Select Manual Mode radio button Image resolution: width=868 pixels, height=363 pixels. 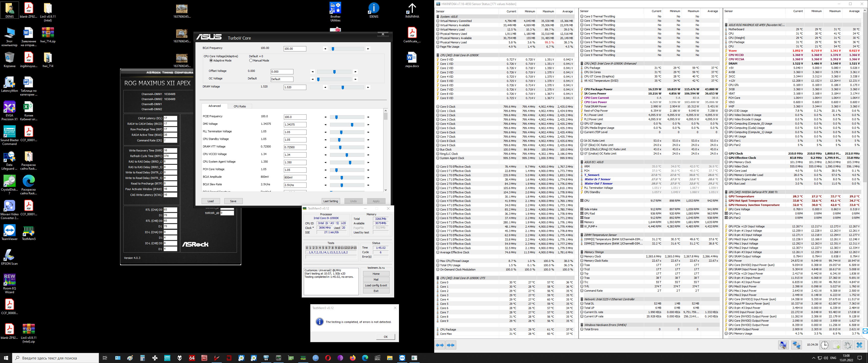[x=251, y=60]
